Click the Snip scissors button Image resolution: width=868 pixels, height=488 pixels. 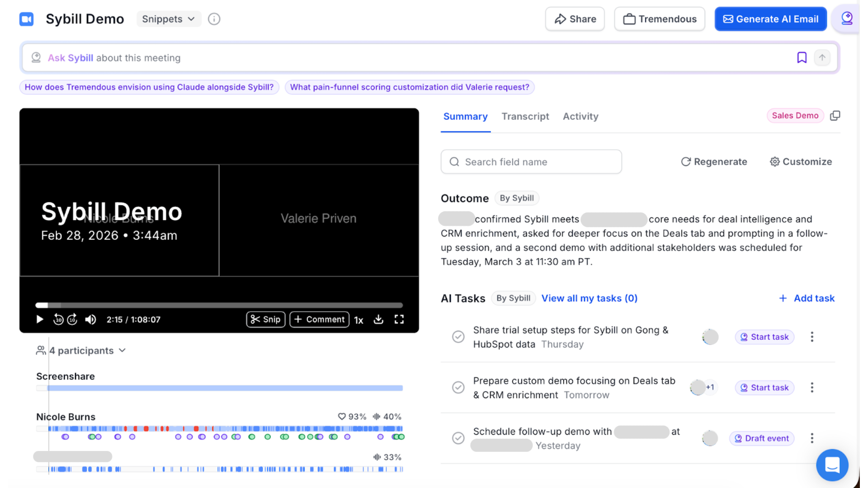point(265,319)
